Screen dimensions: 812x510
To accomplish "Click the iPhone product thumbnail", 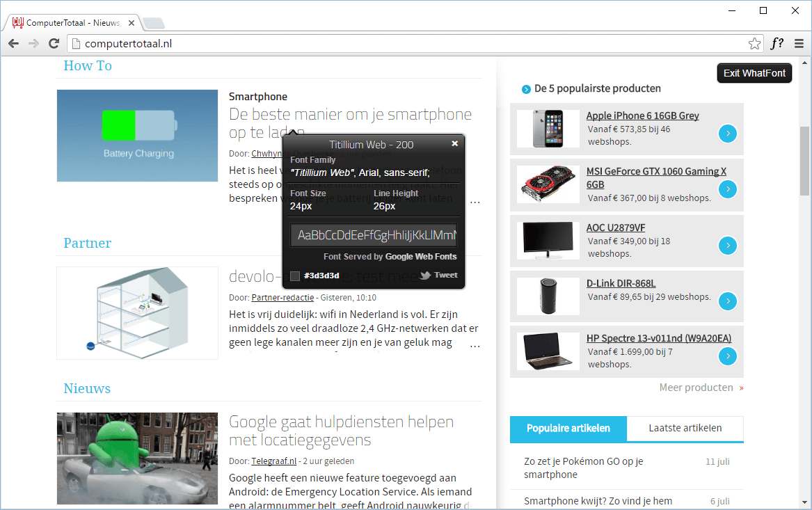I will pos(548,129).
